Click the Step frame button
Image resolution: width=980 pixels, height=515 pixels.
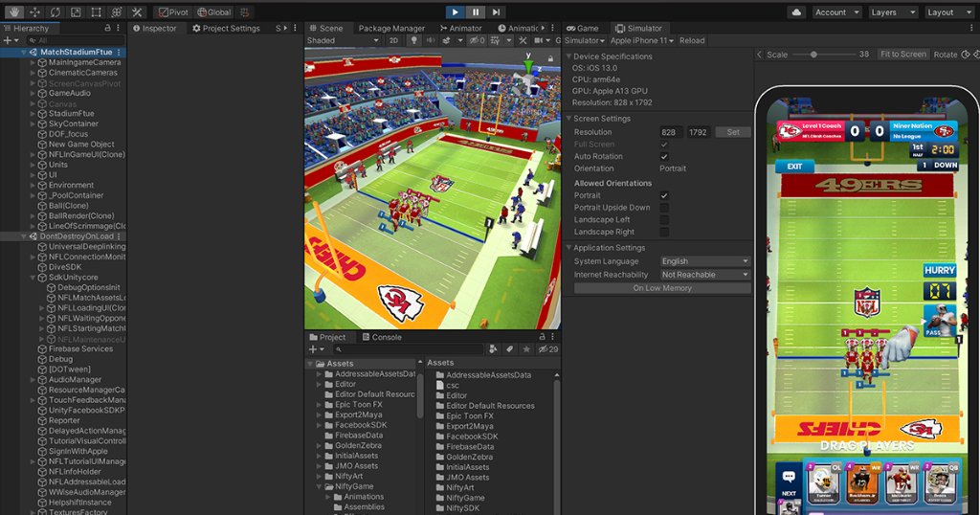pyautogui.click(x=496, y=11)
